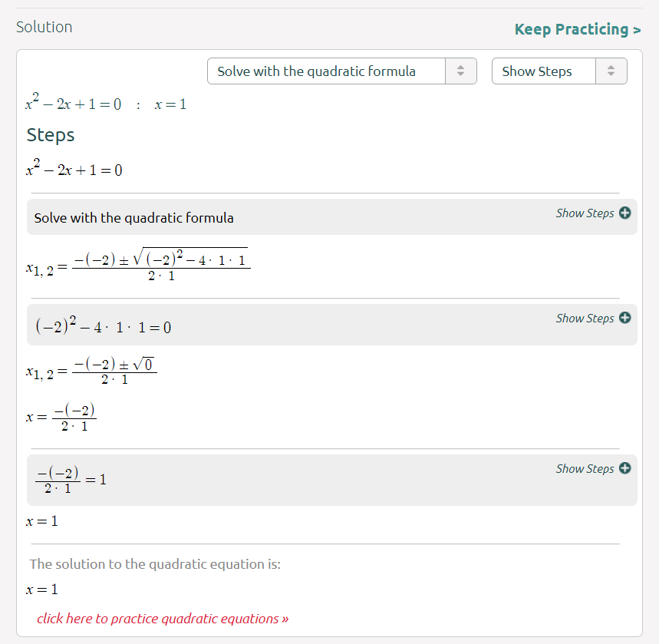
Task: Follow the "Keep Practicing" link
Action: [577, 30]
